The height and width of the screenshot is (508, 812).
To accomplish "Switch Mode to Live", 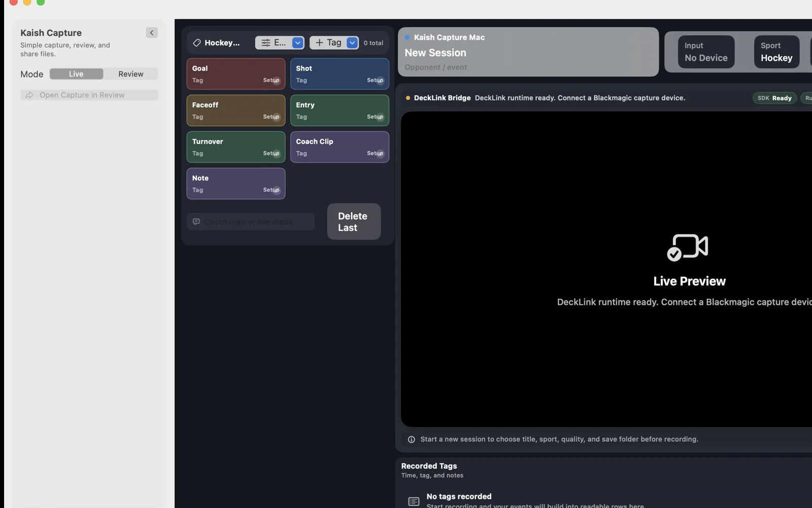I will tap(76, 74).
